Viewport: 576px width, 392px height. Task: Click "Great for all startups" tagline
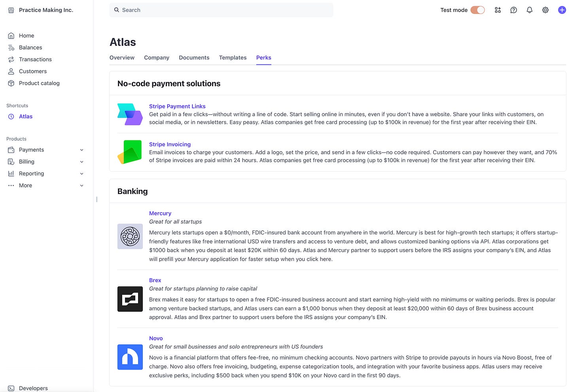tap(175, 222)
